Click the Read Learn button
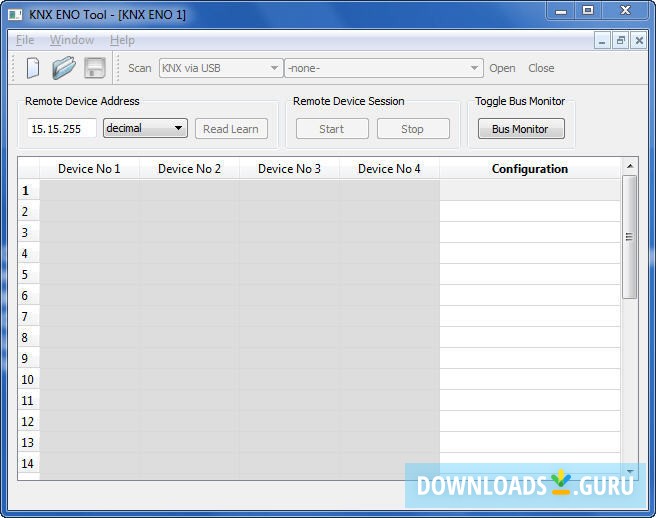 click(231, 129)
